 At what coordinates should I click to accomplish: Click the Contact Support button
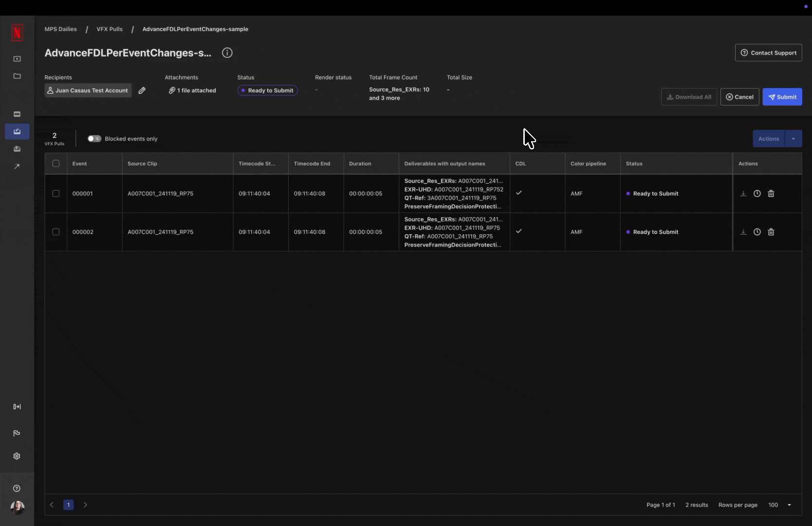pos(768,53)
